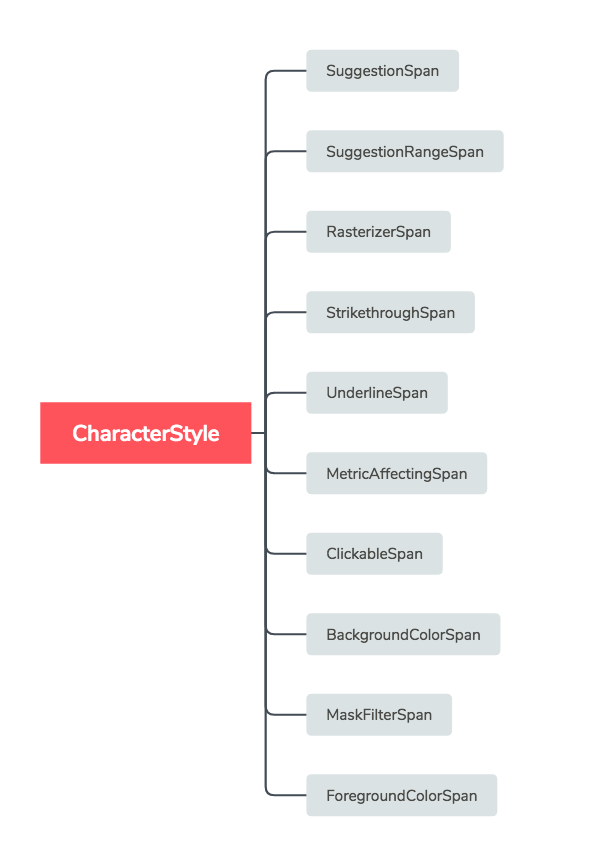This screenshot has height=858, width=606.
Task: Click the branch line before ClickableSpan
Action: (288, 554)
